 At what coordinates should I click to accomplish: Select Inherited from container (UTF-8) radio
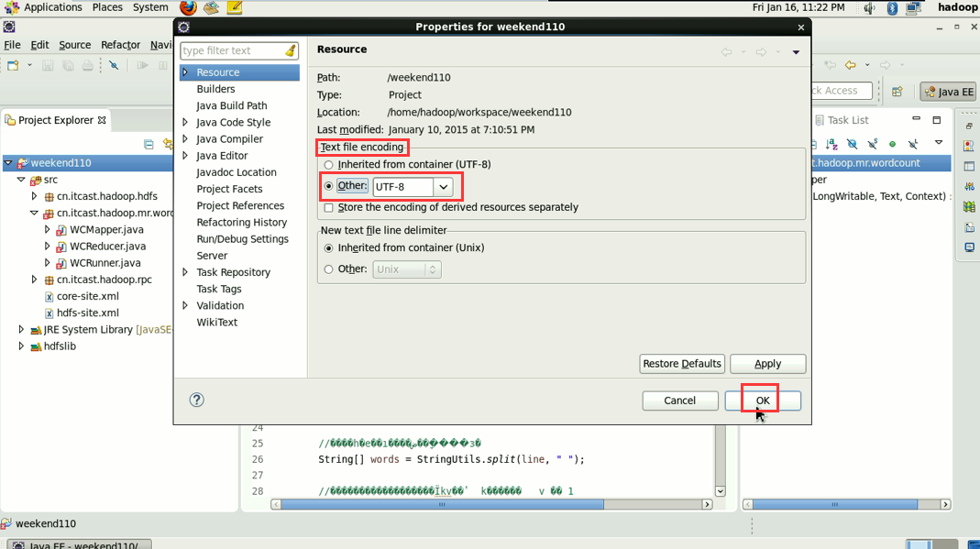[x=329, y=165]
